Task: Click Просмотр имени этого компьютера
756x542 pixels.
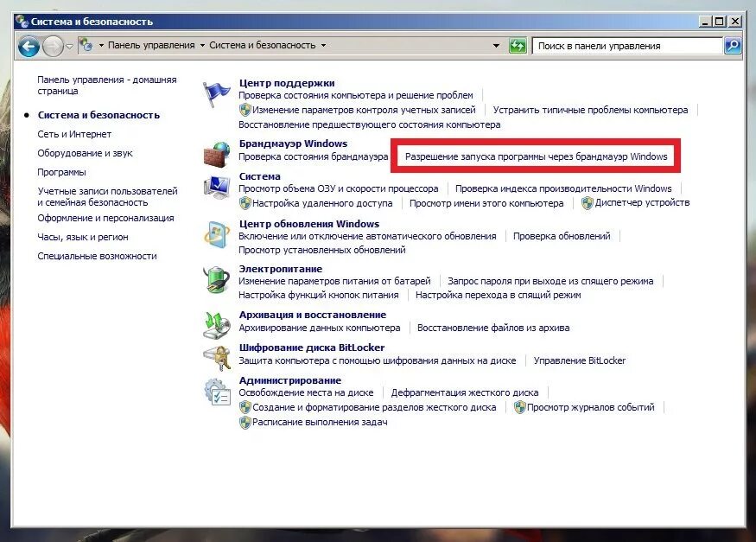Action: pos(486,203)
